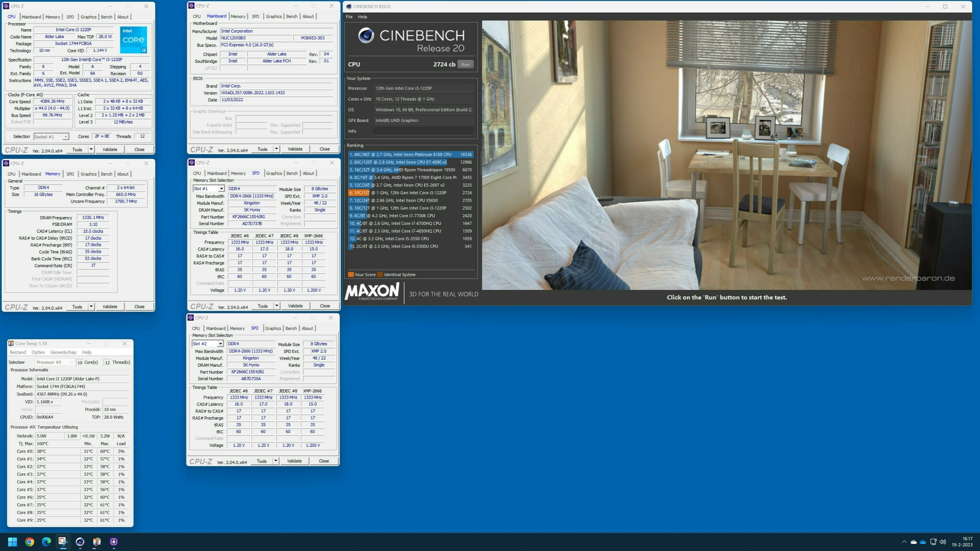980x551 pixels.
Task: Click the title bar icon of CPU-Z Memory window
Action: 6,163
